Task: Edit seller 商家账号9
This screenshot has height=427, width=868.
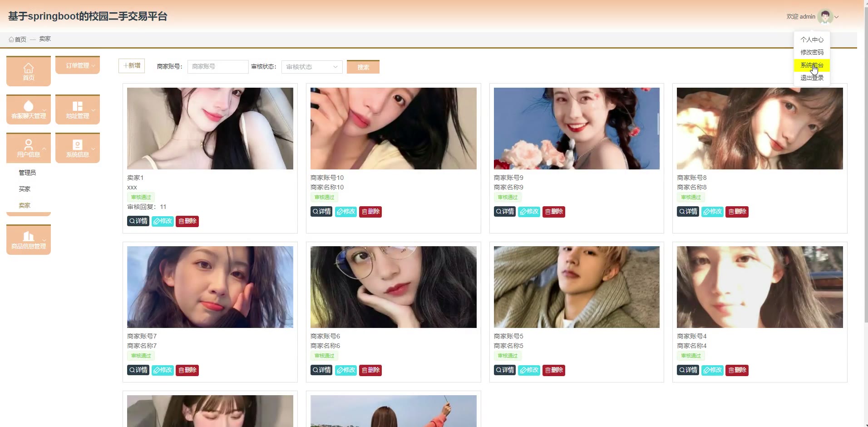Action: 529,212
